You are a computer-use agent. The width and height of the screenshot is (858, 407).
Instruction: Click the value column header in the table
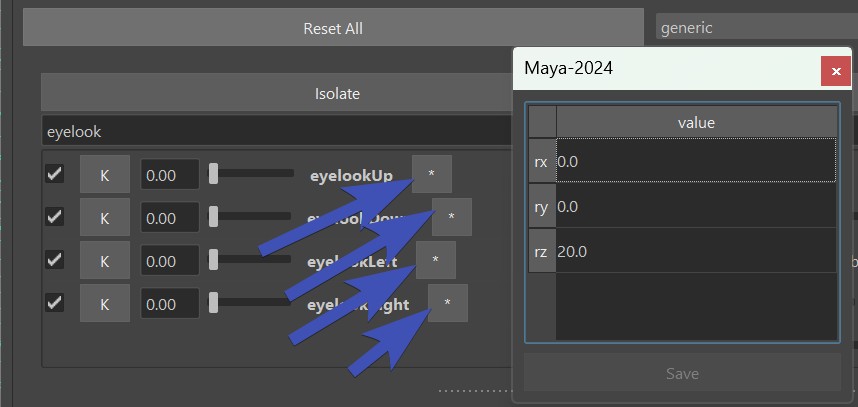696,122
